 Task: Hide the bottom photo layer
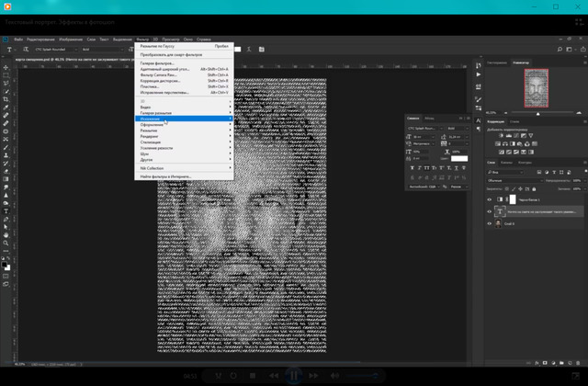[x=489, y=222]
